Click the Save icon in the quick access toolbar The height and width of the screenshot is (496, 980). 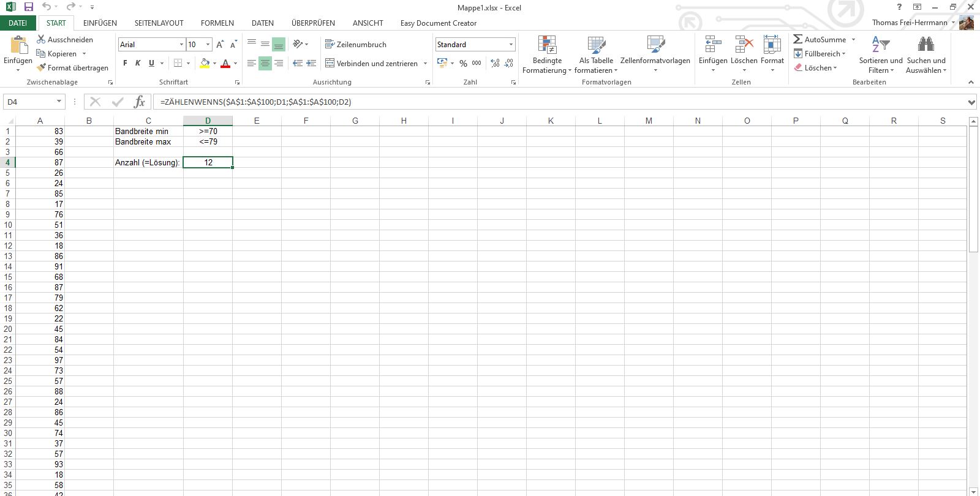click(29, 7)
